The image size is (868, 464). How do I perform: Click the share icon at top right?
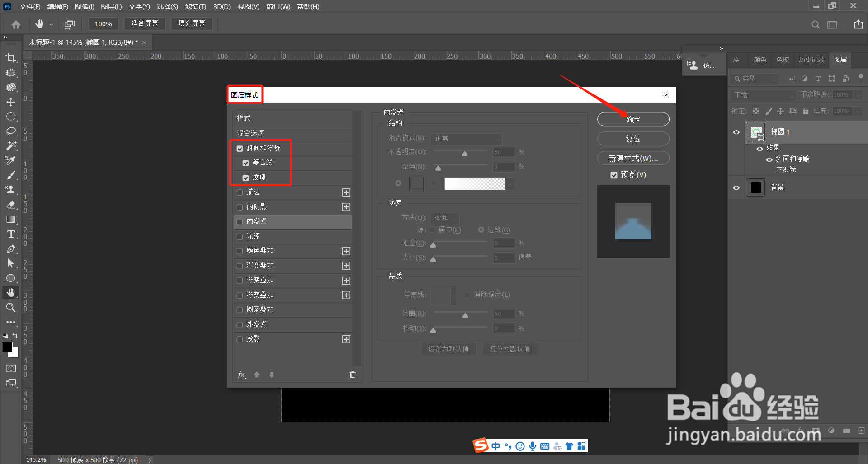858,24
